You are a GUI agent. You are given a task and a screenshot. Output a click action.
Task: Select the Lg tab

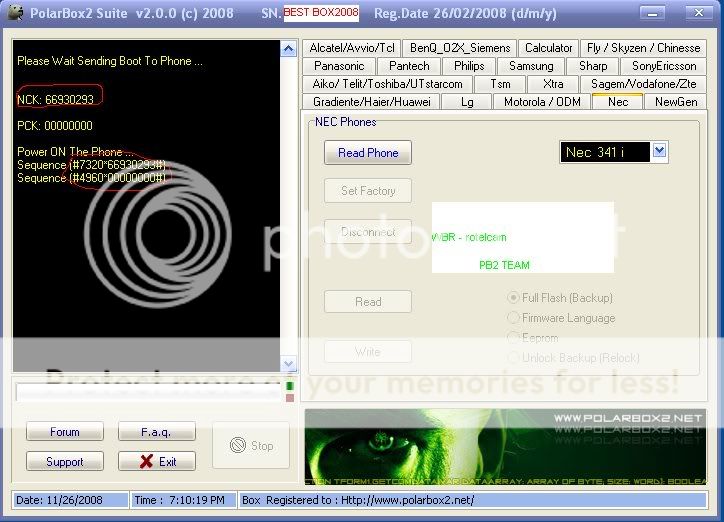[467, 102]
